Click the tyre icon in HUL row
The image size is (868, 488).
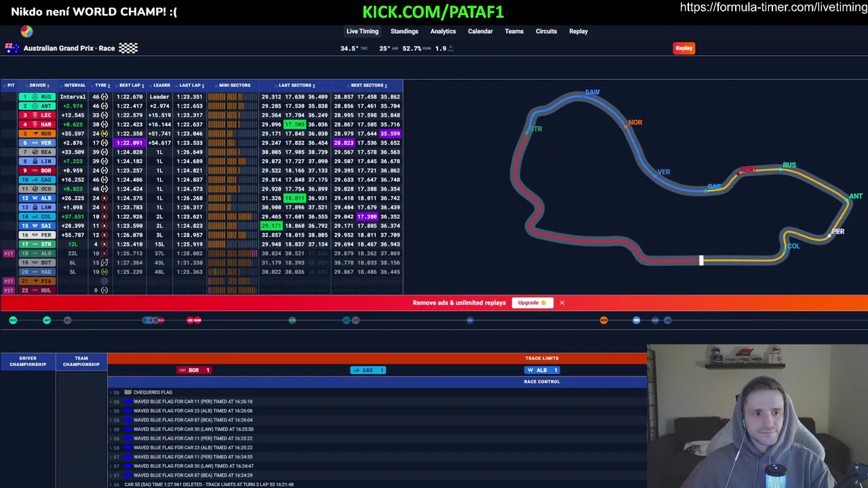point(104,290)
